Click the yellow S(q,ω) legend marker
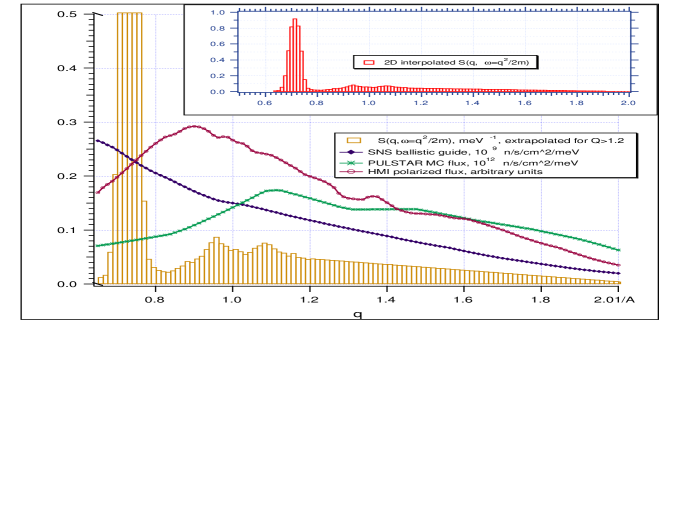This screenshot has height=513, width=699. pos(354,140)
